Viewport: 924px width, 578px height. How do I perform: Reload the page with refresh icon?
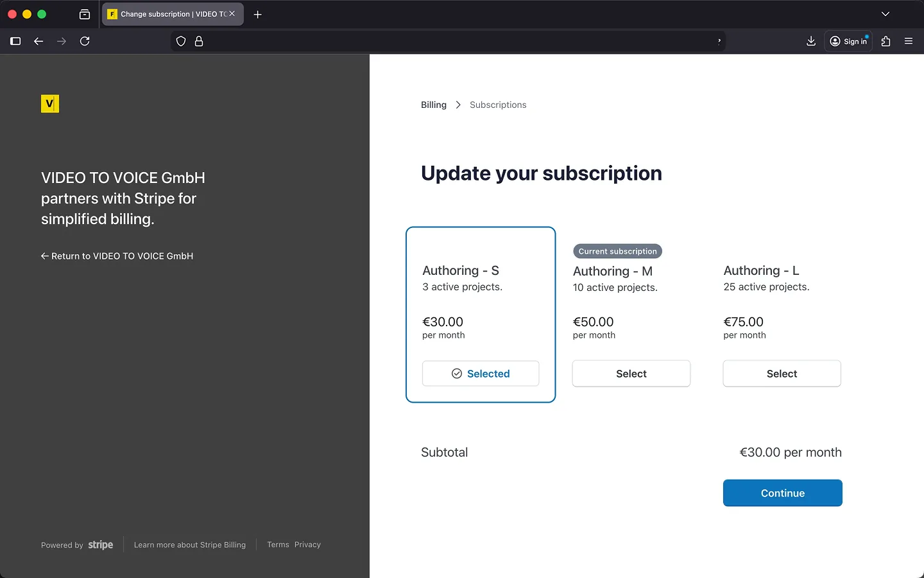coord(85,41)
